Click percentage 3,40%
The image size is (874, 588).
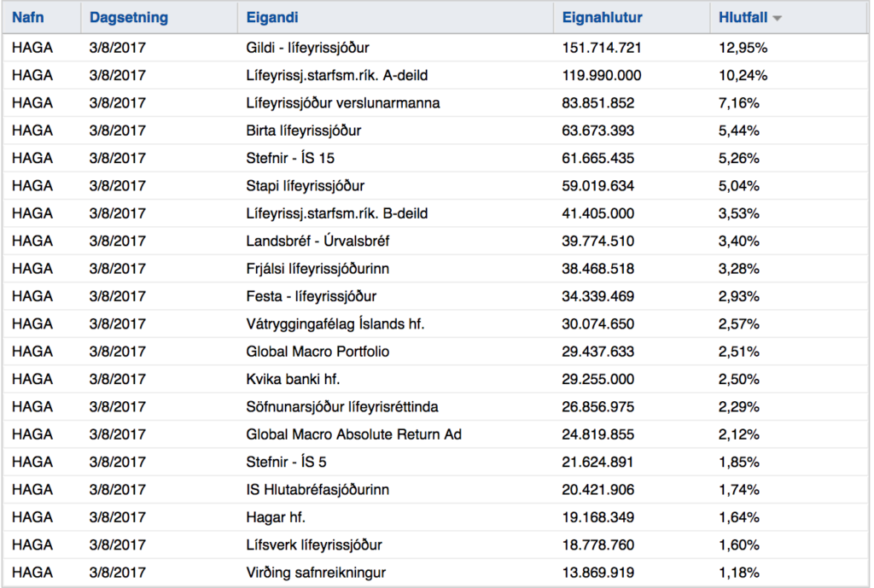[x=739, y=241]
